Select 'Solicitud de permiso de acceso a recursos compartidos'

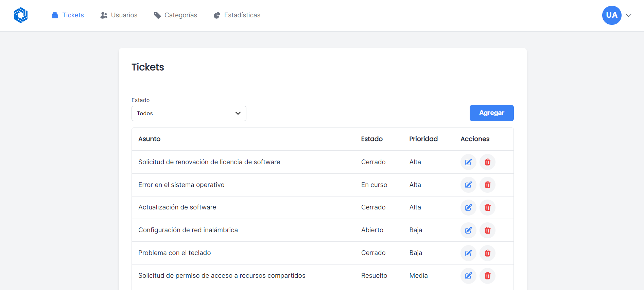point(222,276)
